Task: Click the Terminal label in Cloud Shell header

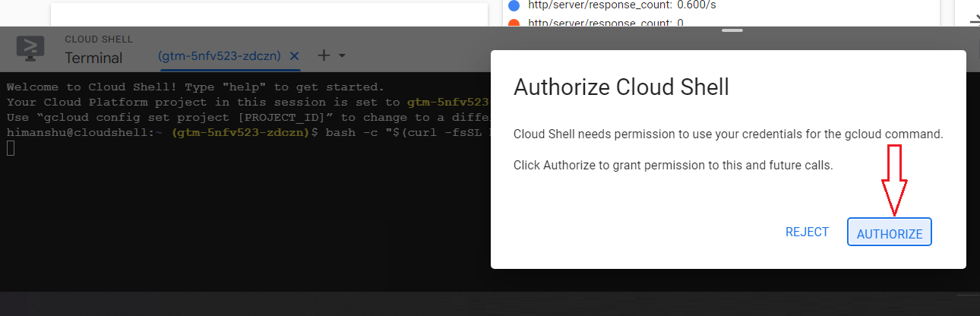Action: 93,58
